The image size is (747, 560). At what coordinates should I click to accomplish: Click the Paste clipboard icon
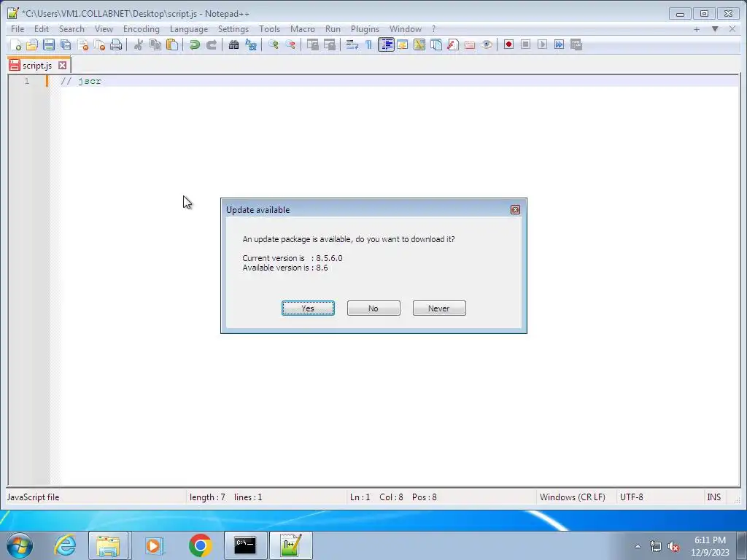tap(172, 44)
